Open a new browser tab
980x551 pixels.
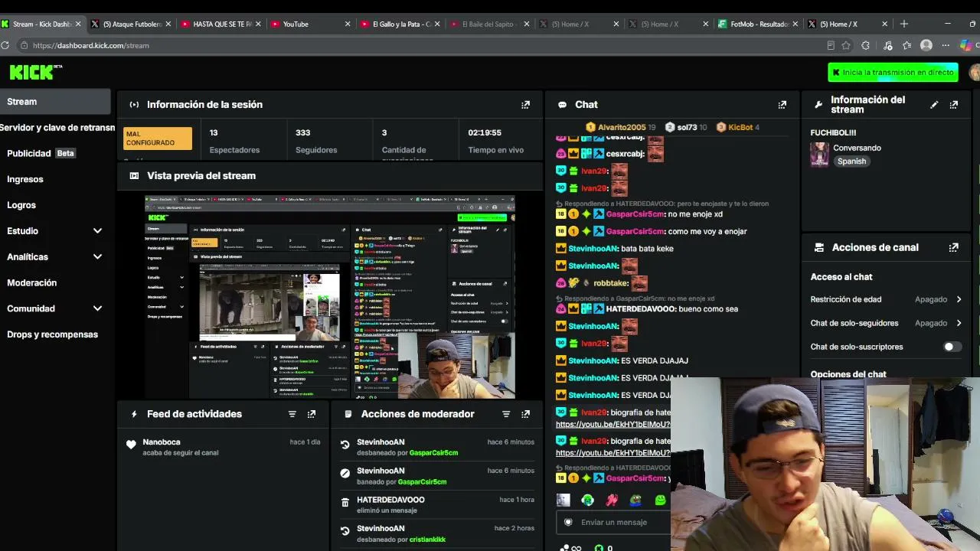pos(903,24)
